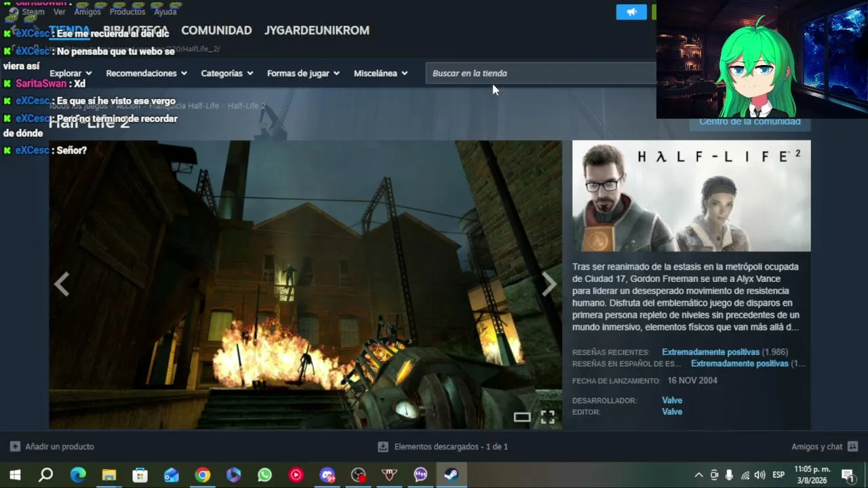The width and height of the screenshot is (868, 488).
Task: Click the microphone icon in system tray
Action: 730,475
